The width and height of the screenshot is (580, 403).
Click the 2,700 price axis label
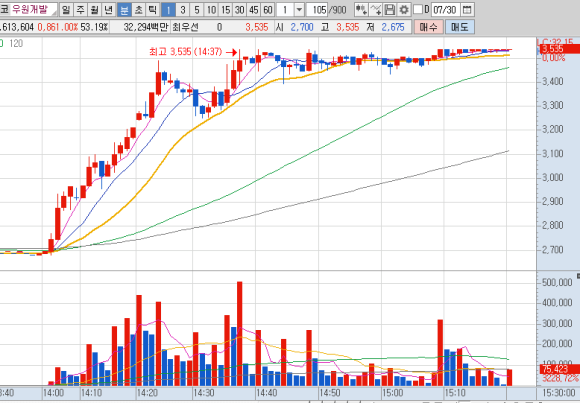pyautogui.click(x=552, y=249)
